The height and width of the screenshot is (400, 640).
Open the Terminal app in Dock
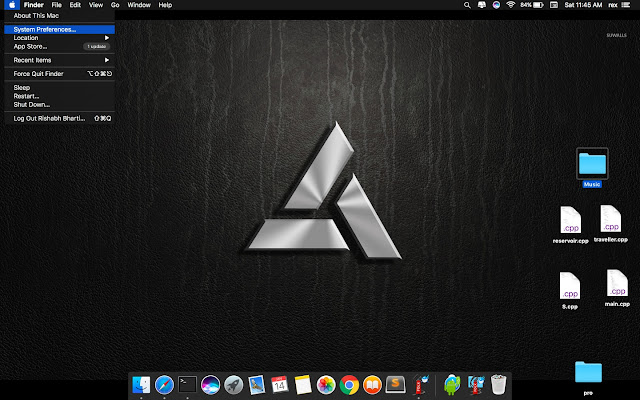click(x=187, y=384)
